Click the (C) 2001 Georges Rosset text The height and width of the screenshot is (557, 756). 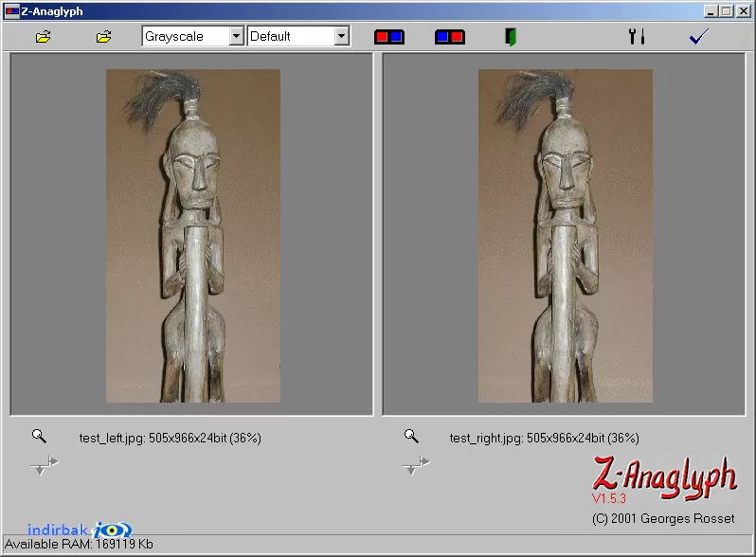pyautogui.click(x=663, y=519)
